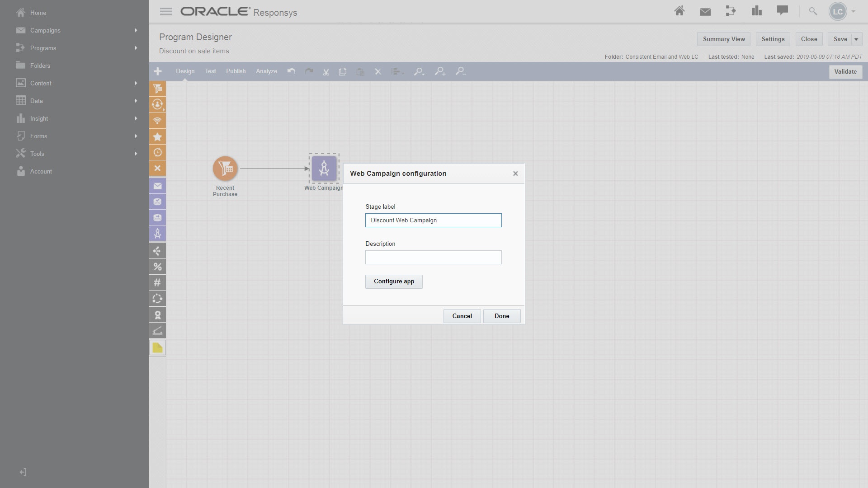Open the Save dropdown arrow

coord(856,39)
